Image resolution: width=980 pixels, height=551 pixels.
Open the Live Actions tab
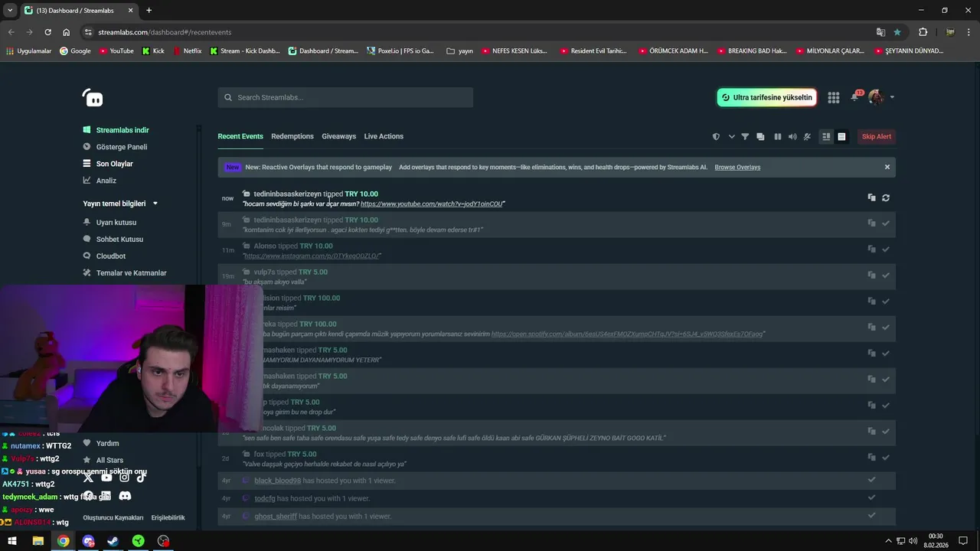click(384, 136)
